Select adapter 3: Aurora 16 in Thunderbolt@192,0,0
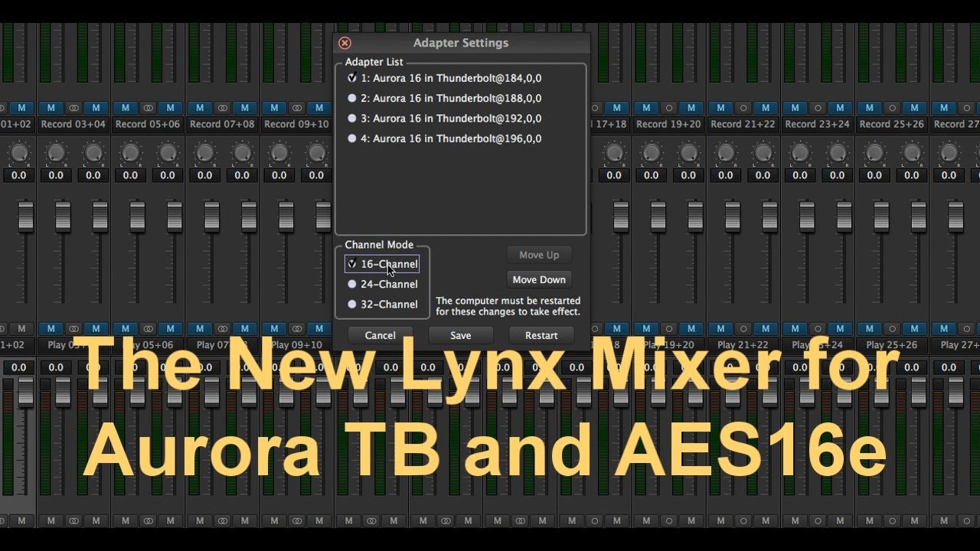Image resolution: width=980 pixels, height=551 pixels. (445, 119)
